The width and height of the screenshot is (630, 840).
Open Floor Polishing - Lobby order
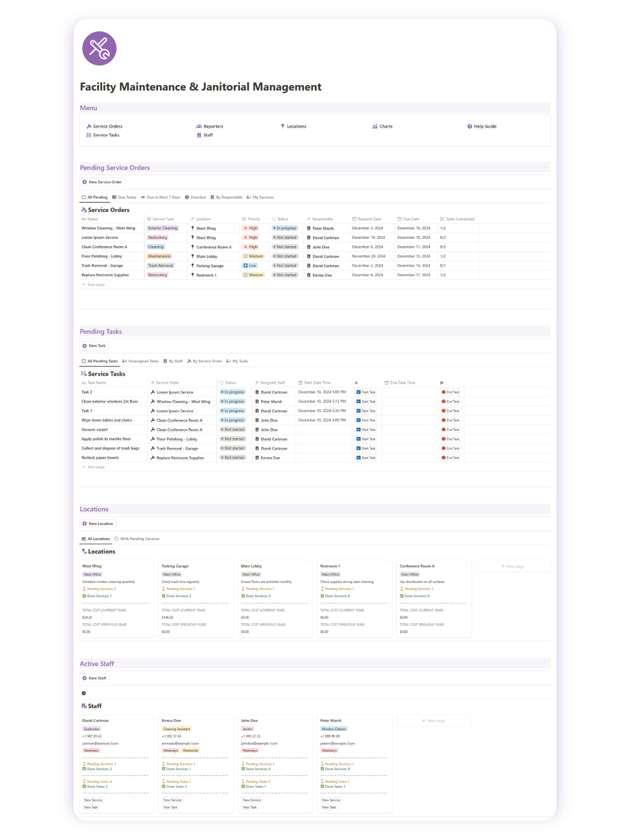102,256
